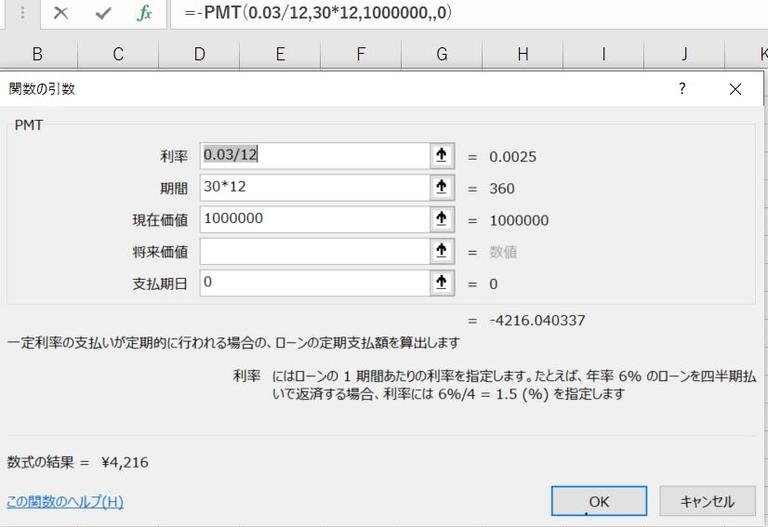Click the result value -4216.040337
Viewport: 768px width, 527px height.
[x=537, y=321]
